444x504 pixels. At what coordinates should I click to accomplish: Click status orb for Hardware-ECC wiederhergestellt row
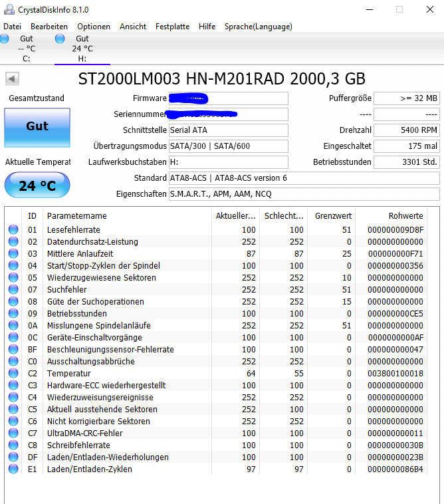[13, 385]
